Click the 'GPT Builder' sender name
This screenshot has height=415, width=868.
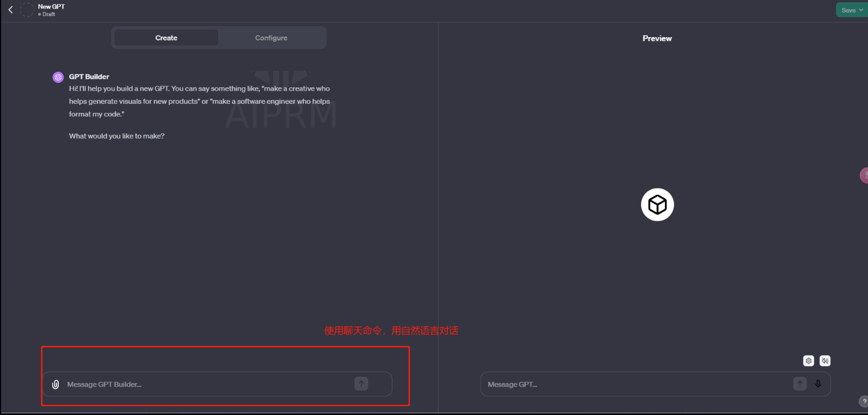(x=89, y=76)
